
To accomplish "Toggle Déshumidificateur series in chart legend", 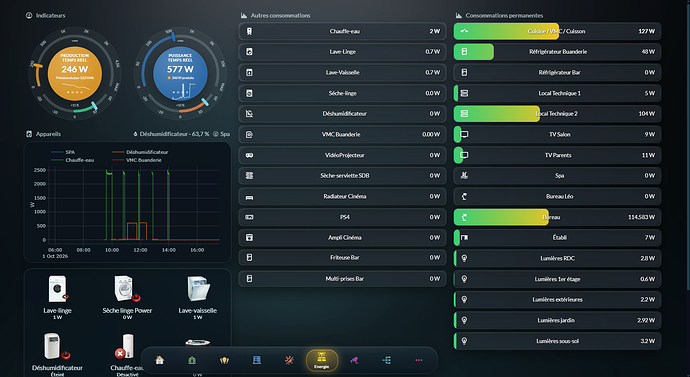I will (140, 152).
